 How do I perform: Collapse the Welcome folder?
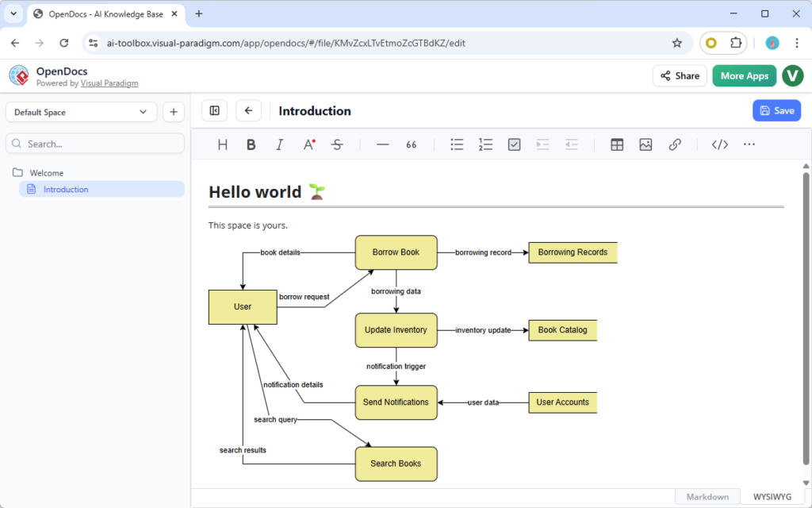[45, 172]
